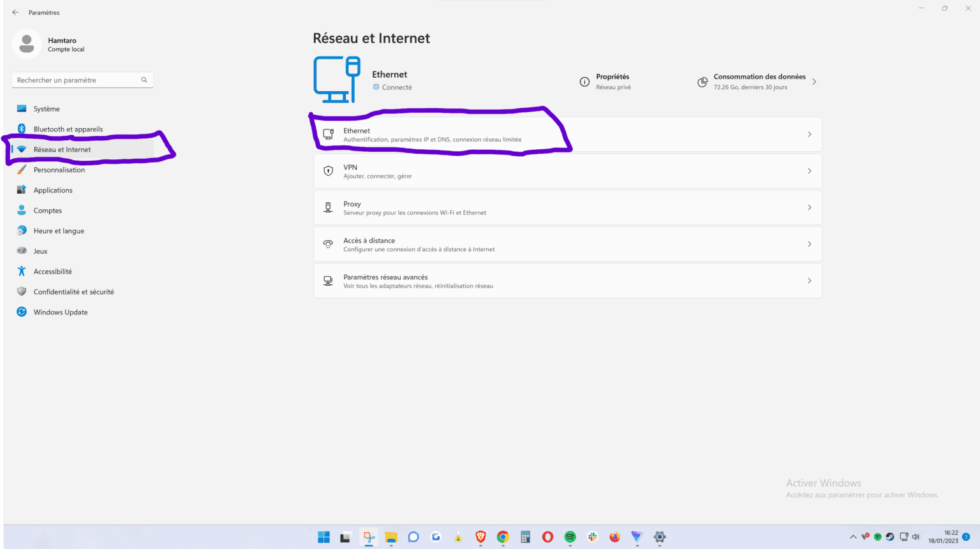Open the Applications settings section
The height and width of the screenshot is (549, 980).
click(52, 190)
